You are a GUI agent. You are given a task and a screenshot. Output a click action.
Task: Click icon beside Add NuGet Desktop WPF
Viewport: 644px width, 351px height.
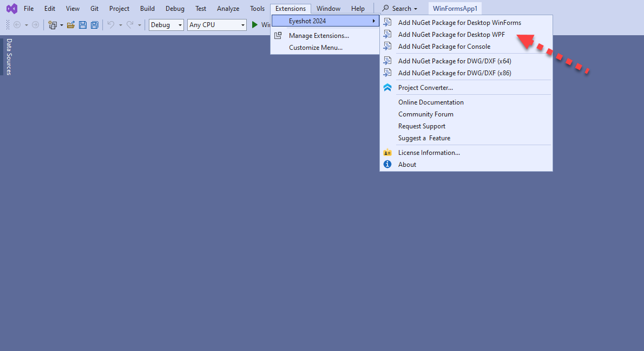point(387,34)
